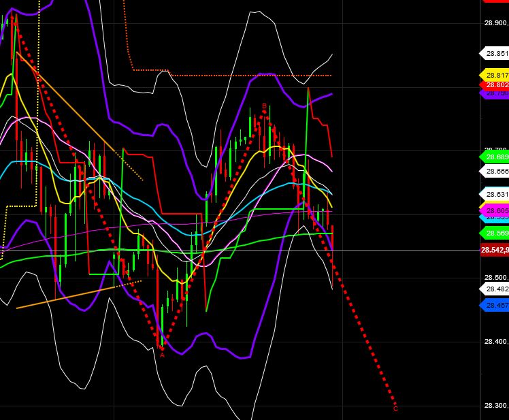Select the green 28.689 price tag
Screen dimensions: 509x420
(495, 157)
